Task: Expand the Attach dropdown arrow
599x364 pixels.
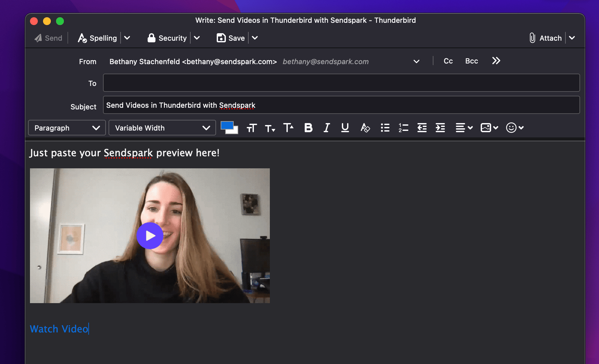Action: (572, 38)
